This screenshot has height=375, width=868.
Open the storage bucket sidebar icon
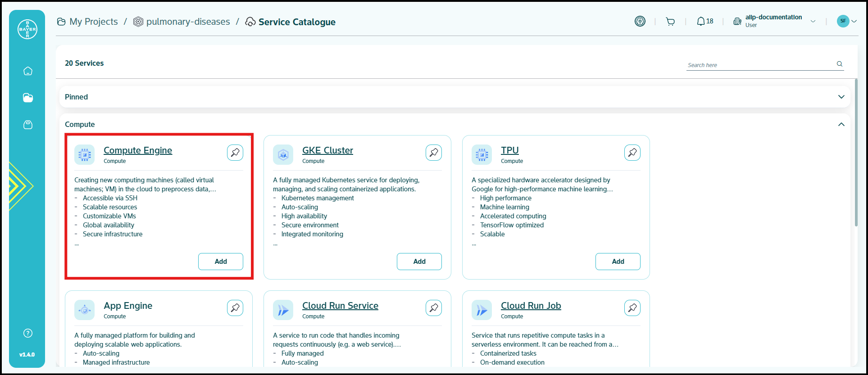[x=28, y=125]
